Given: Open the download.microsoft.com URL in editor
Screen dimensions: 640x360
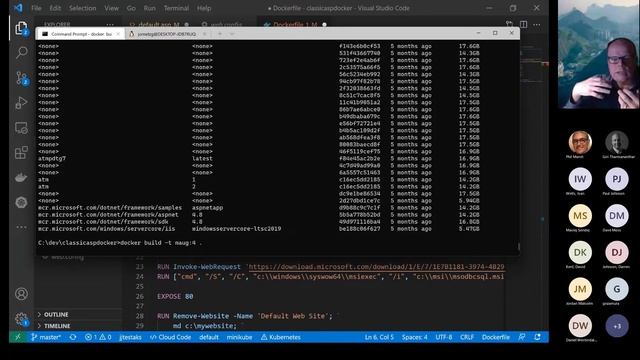Looking at the screenshot, I should click(376, 267).
